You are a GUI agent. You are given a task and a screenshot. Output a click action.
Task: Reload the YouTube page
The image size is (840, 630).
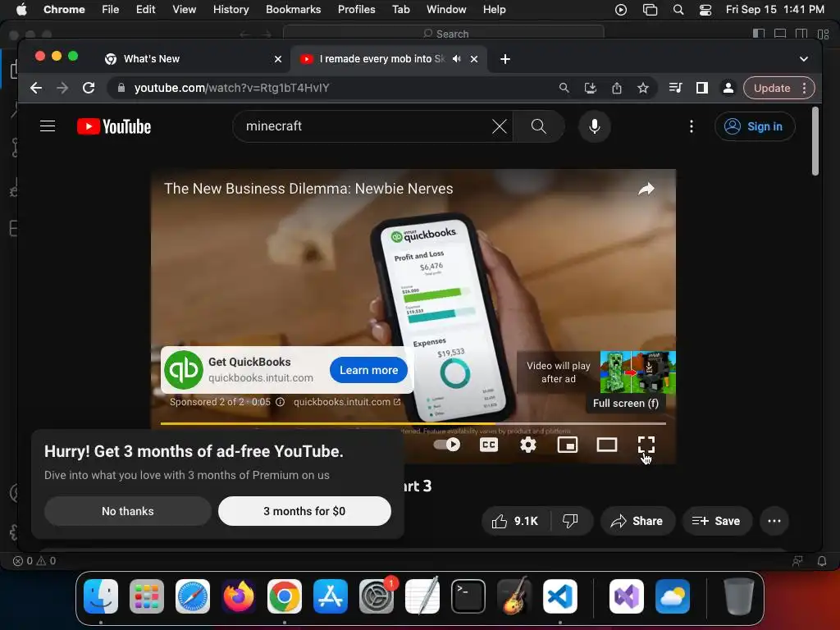89,88
